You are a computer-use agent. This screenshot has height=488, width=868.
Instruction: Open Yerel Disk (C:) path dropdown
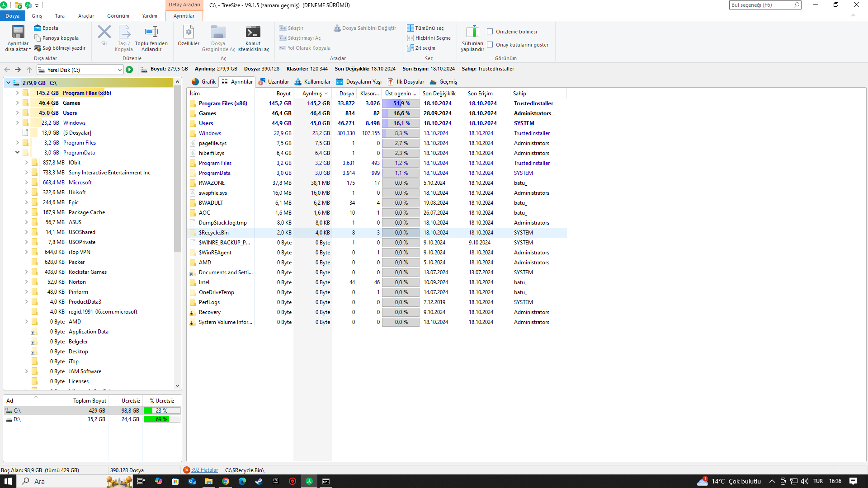point(119,70)
